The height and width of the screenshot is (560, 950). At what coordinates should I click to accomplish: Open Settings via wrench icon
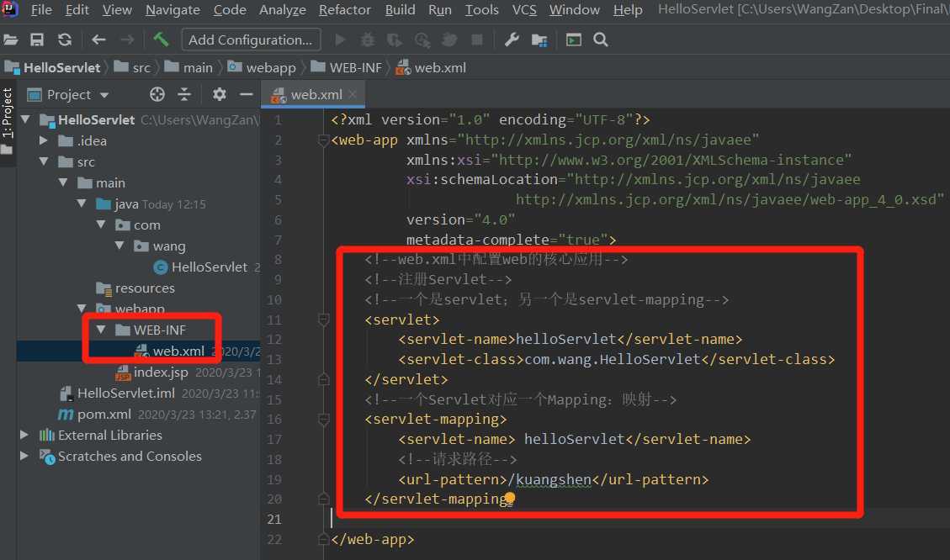[x=512, y=40]
